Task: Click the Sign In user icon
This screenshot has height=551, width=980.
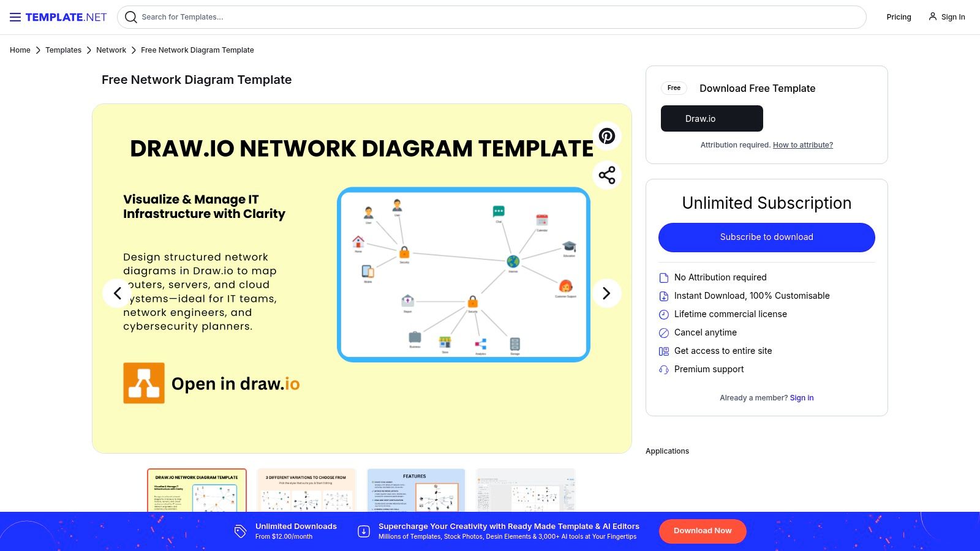Action: (932, 17)
